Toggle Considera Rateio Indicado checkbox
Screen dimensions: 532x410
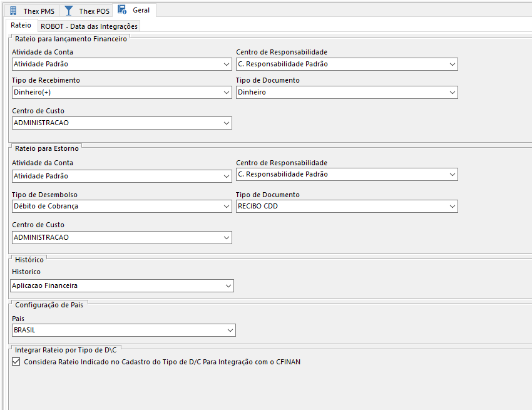coord(16,362)
